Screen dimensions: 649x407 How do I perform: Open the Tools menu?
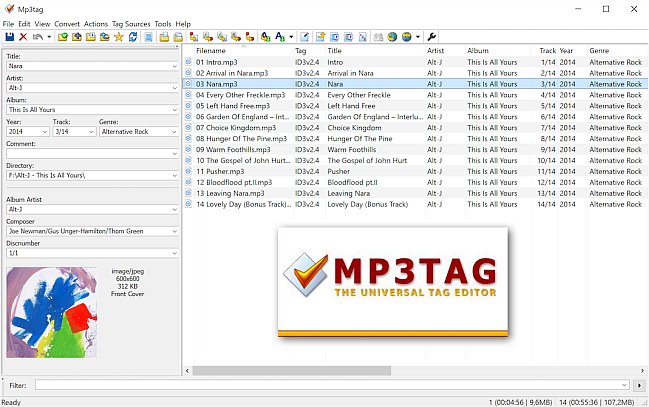tap(163, 24)
